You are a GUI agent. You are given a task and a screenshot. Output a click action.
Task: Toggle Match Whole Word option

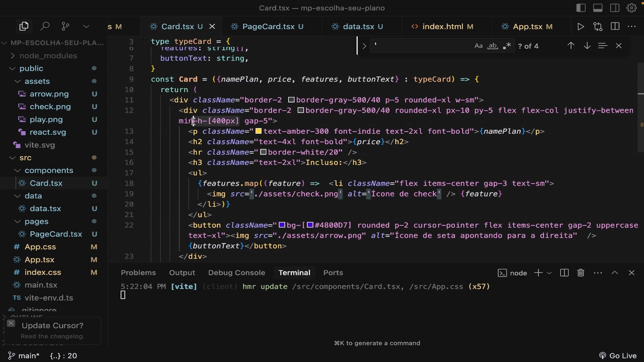(x=492, y=46)
